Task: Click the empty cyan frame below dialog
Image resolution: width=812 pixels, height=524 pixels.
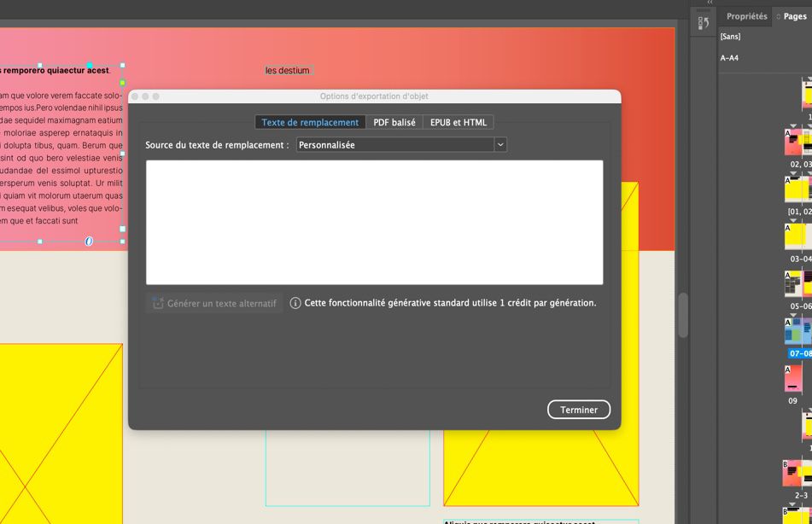Action: coord(348,468)
